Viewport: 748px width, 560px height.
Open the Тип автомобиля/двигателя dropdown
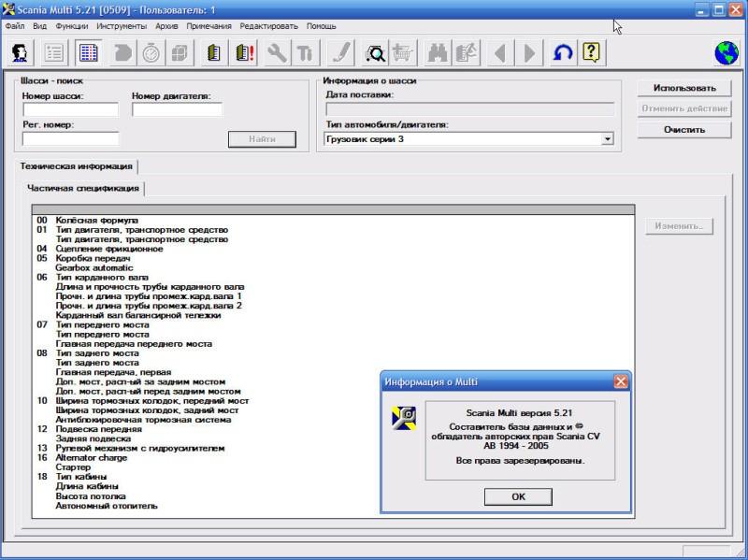[x=607, y=139]
